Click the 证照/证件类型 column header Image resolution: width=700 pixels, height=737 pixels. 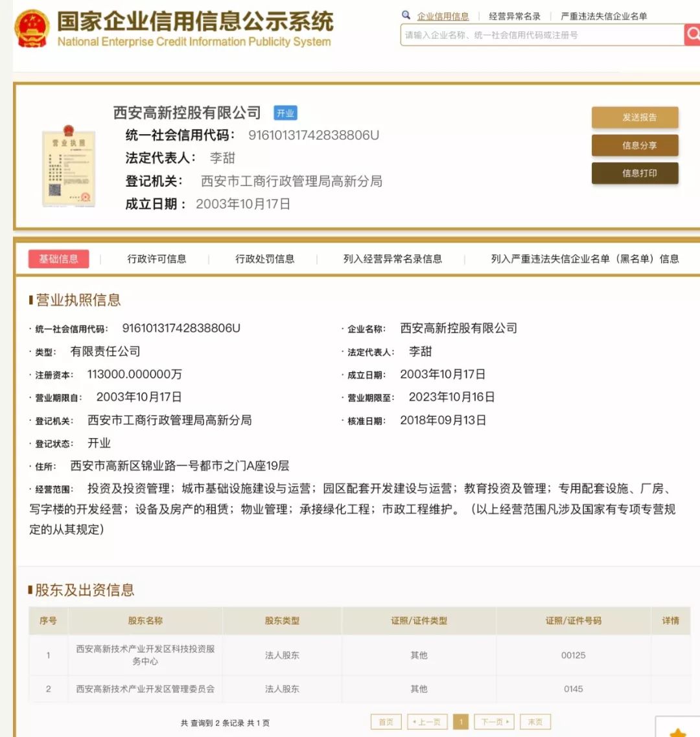tap(419, 620)
